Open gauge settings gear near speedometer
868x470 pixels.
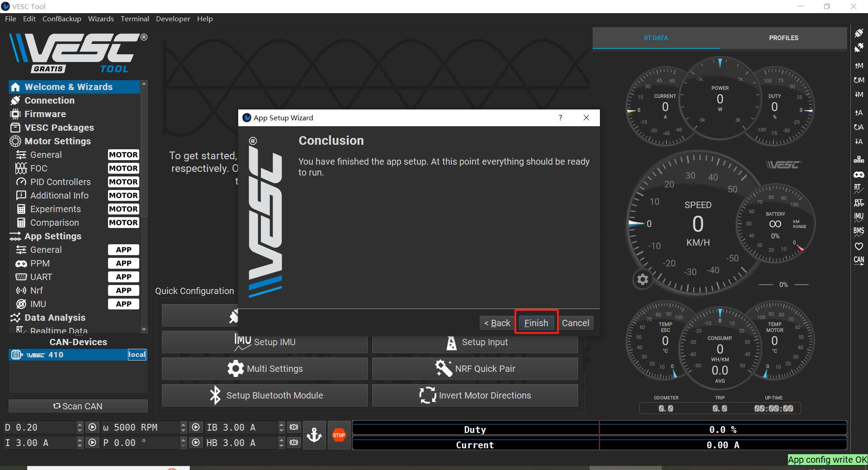click(x=642, y=280)
